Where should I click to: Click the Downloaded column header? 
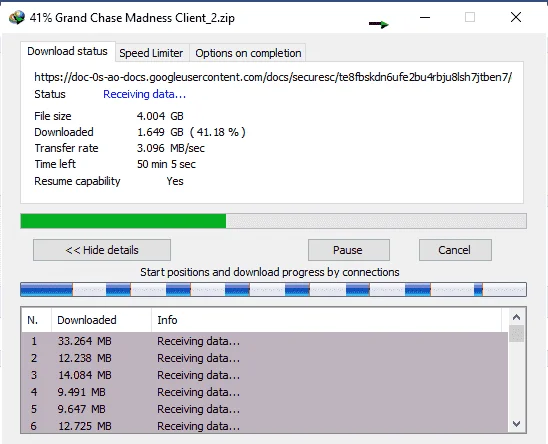click(x=101, y=320)
